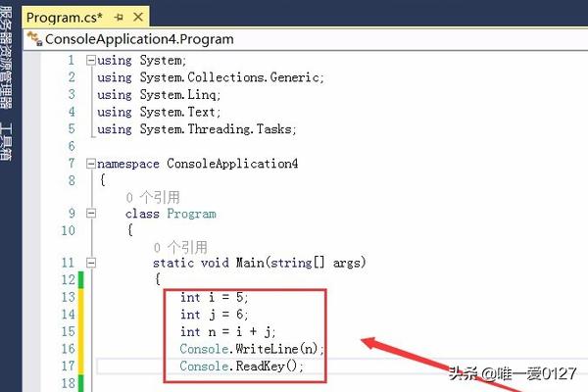Collapse the class Program block

pos(92,214)
